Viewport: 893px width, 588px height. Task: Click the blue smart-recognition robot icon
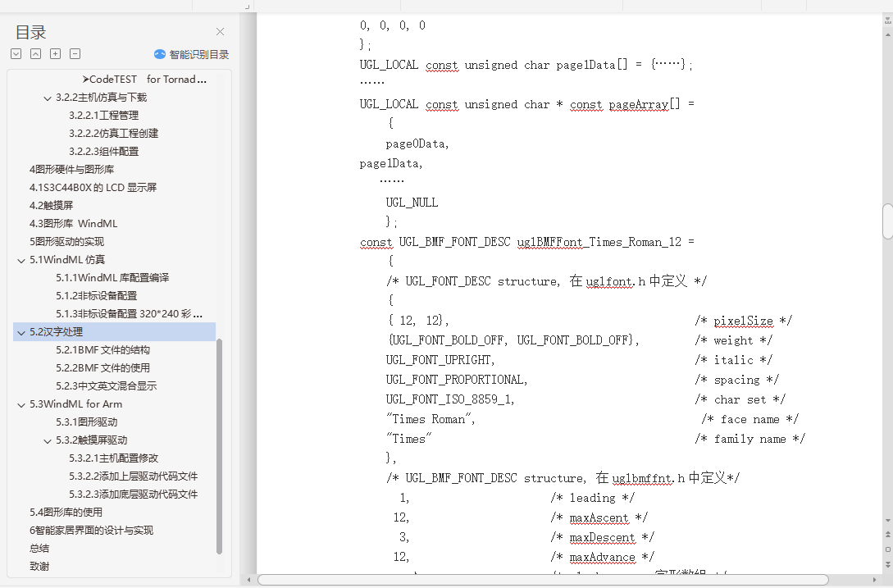point(160,54)
